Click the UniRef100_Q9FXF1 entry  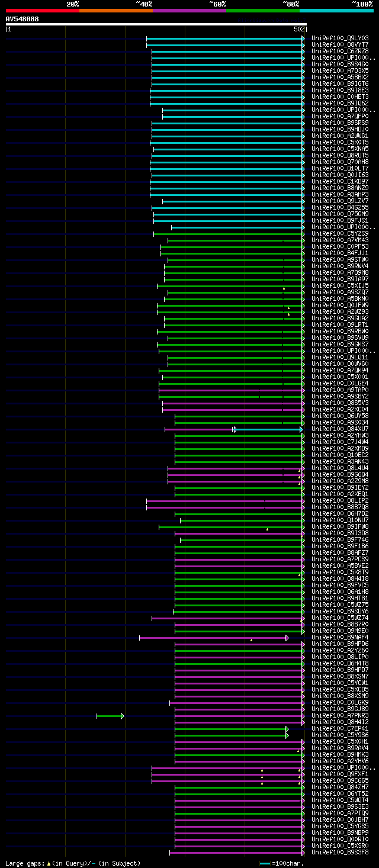[340, 774]
